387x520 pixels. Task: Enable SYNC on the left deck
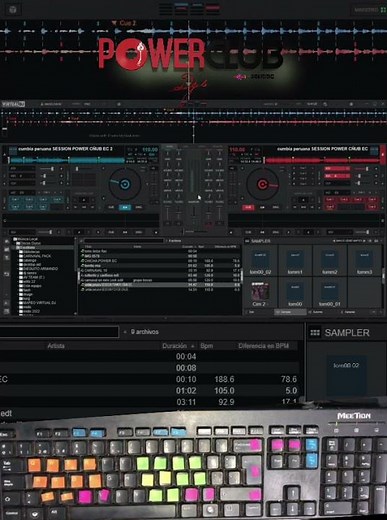click(139, 207)
